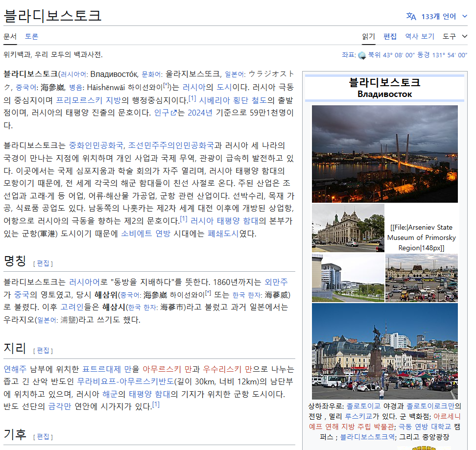Select the 문서 tab
Image resolution: width=476 pixels, height=450 pixels.
[x=10, y=36]
